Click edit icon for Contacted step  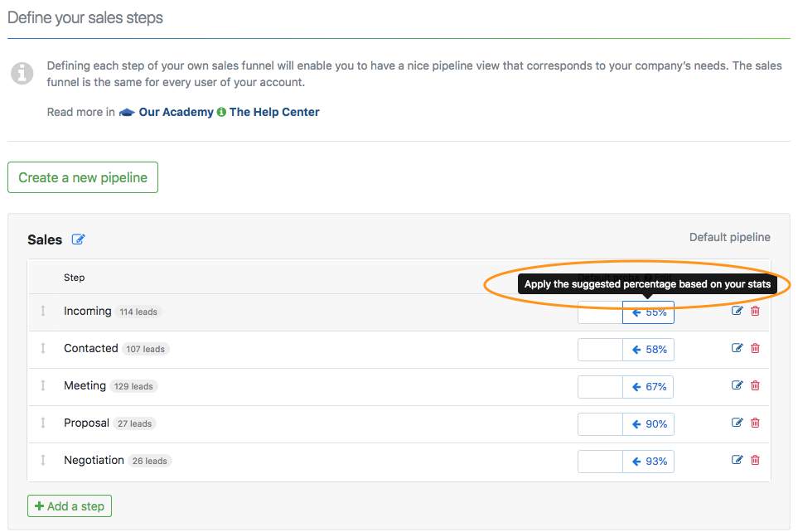pyautogui.click(x=738, y=348)
